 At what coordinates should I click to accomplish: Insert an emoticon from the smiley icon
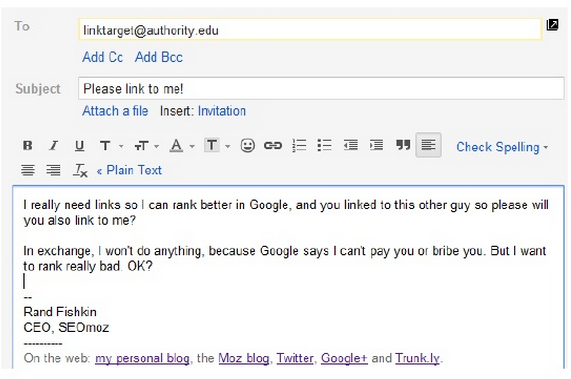click(247, 146)
